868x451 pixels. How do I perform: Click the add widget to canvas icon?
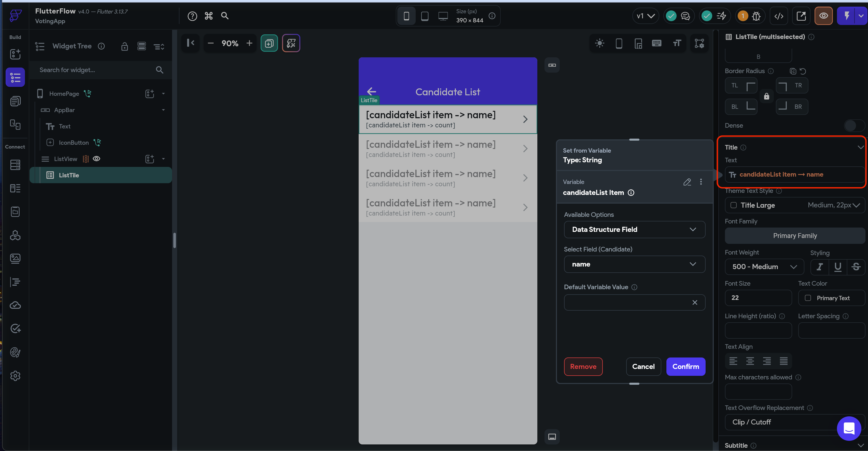pyautogui.click(x=269, y=43)
